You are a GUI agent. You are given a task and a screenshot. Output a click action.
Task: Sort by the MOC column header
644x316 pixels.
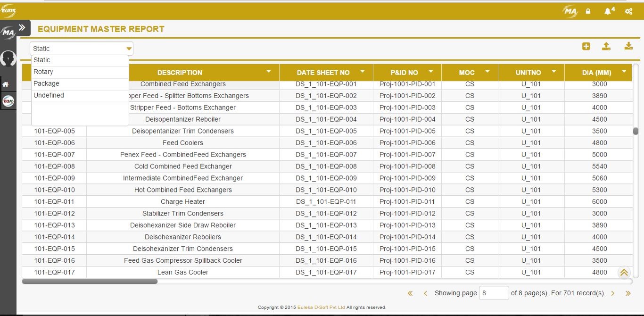click(x=467, y=73)
